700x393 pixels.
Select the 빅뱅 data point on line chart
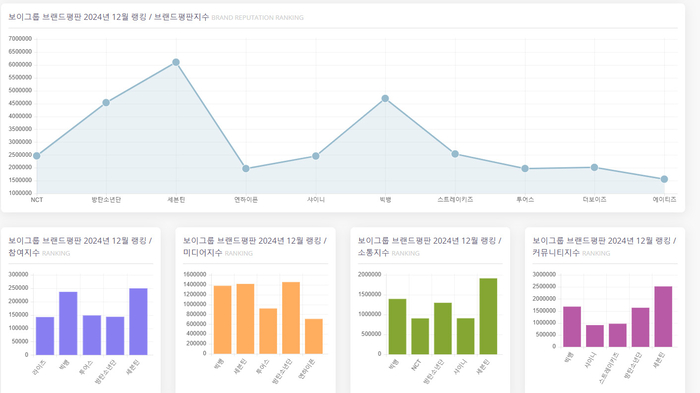click(385, 99)
